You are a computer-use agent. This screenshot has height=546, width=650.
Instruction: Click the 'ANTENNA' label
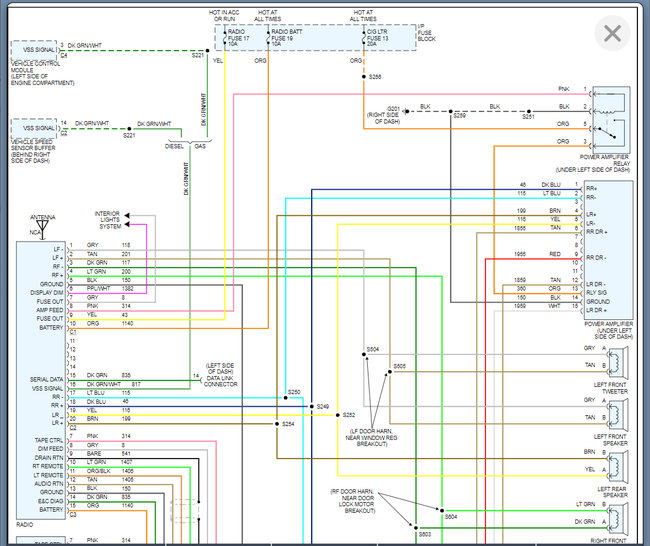coord(42,217)
